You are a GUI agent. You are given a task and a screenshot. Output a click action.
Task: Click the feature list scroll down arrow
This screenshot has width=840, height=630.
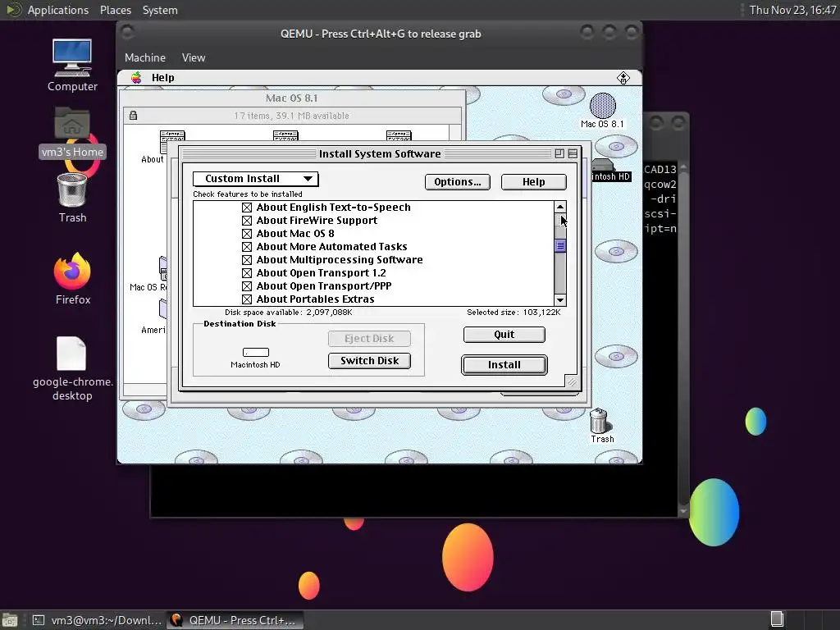coord(559,300)
